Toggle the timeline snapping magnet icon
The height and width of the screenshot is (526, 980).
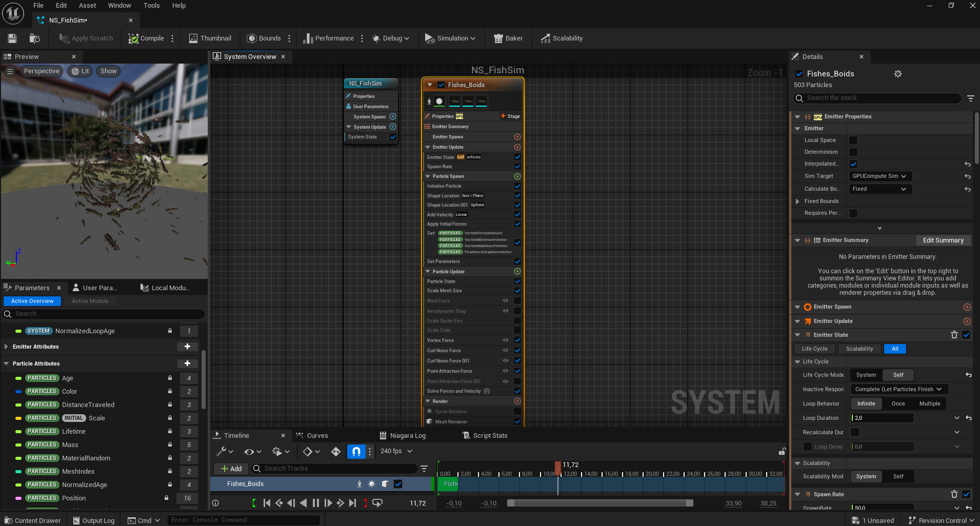click(356, 451)
